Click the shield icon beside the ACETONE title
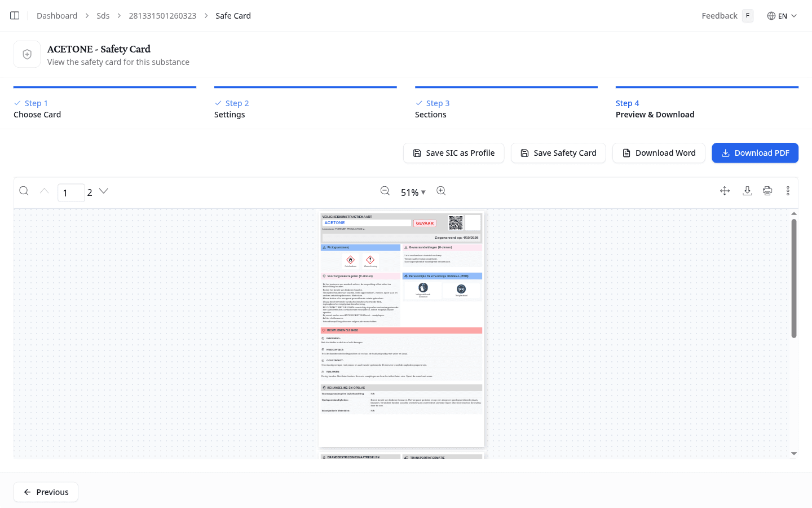 (27, 54)
